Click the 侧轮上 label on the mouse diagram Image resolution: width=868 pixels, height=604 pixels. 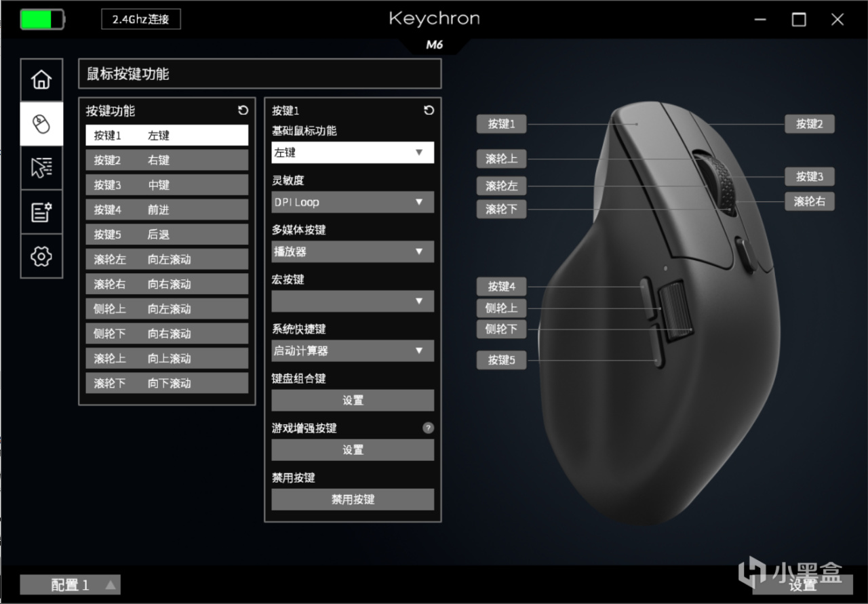click(x=502, y=308)
